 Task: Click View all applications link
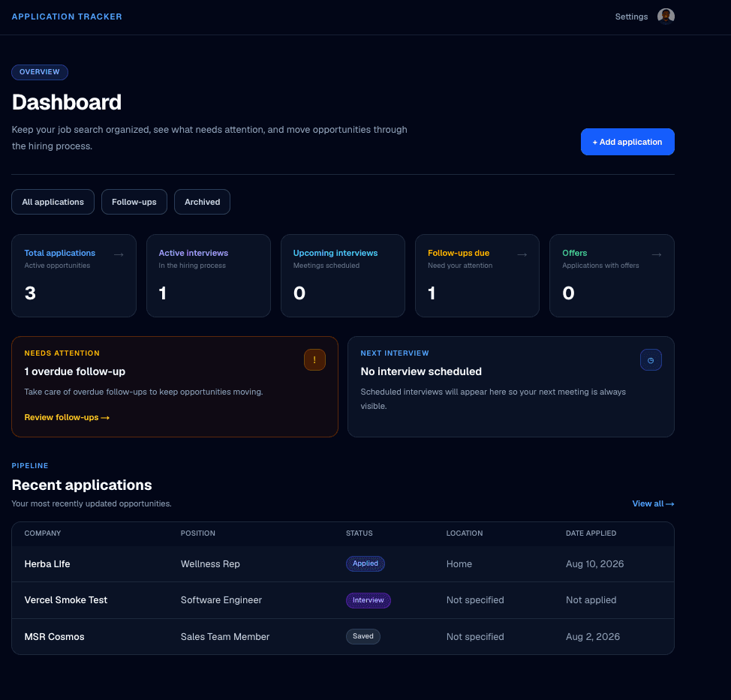point(653,503)
